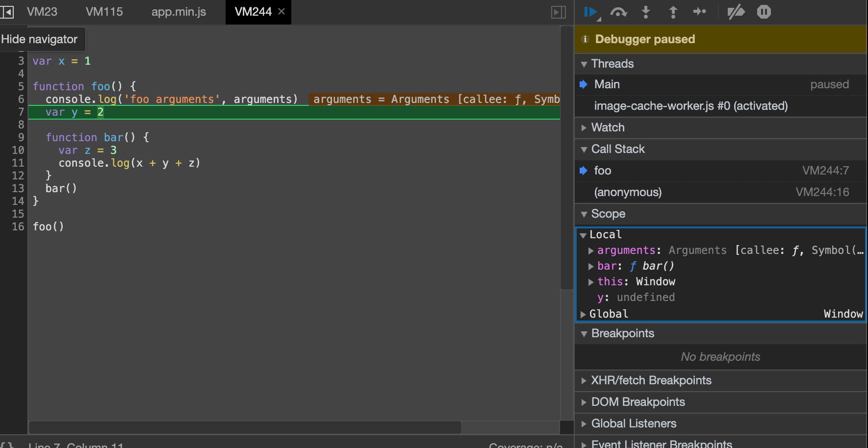Expand the arguments variable in Local scope
This screenshot has height=448, width=868.
click(x=591, y=251)
